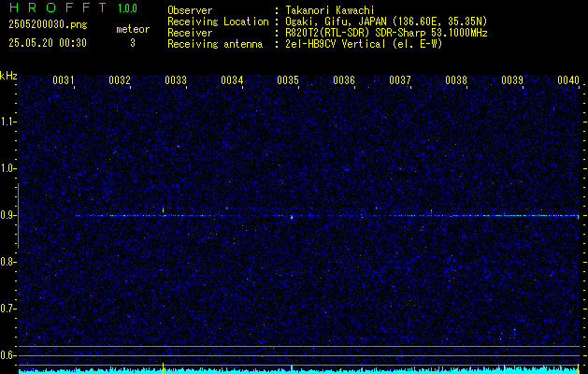Viewport: 588px width, 374px height.
Task: Click the 0032 time axis label
Action: click(x=120, y=80)
